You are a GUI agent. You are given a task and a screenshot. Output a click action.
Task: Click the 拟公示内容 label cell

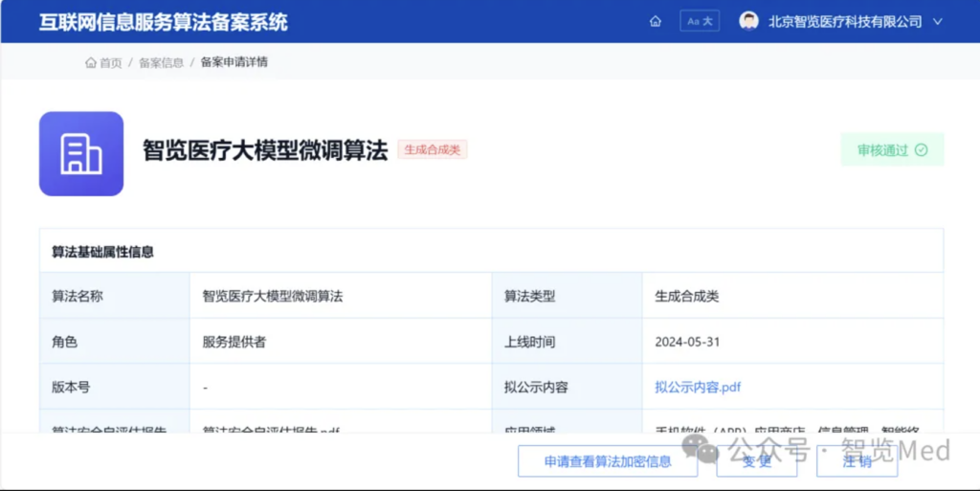click(567, 387)
